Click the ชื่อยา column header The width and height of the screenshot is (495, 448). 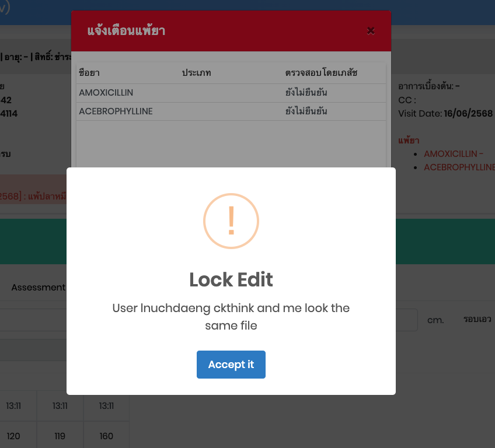89,73
